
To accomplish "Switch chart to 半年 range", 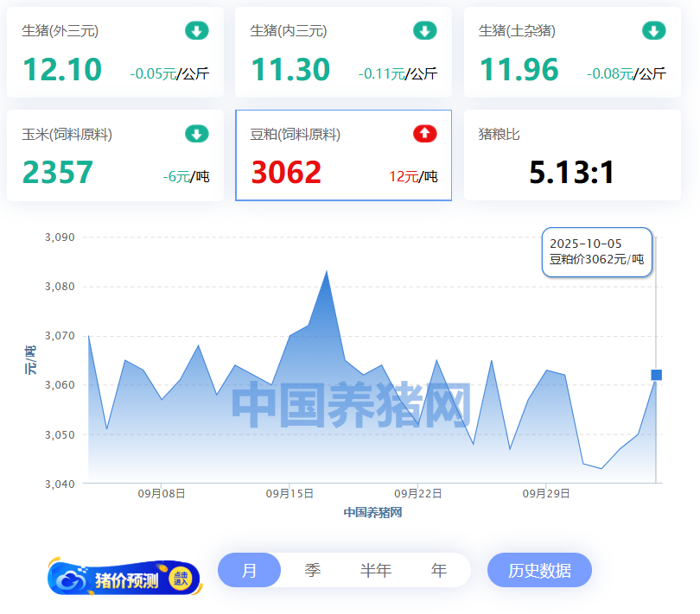I will click(376, 571).
